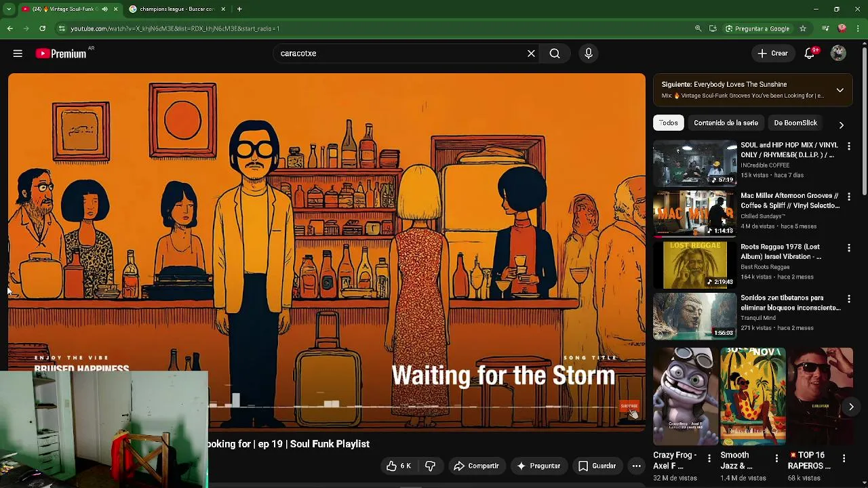
Task: Expand the Siguiente playlist panel
Action: pos(840,90)
